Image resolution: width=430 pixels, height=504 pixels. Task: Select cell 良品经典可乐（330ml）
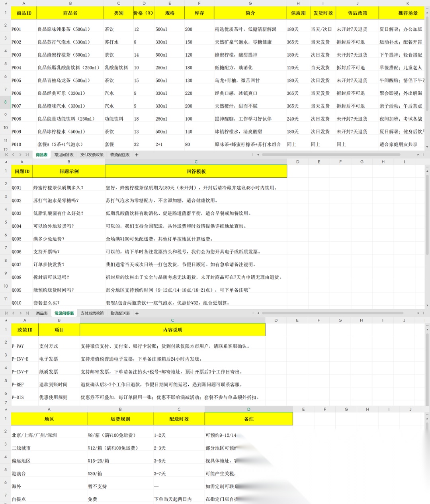pyautogui.click(x=70, y=90)
